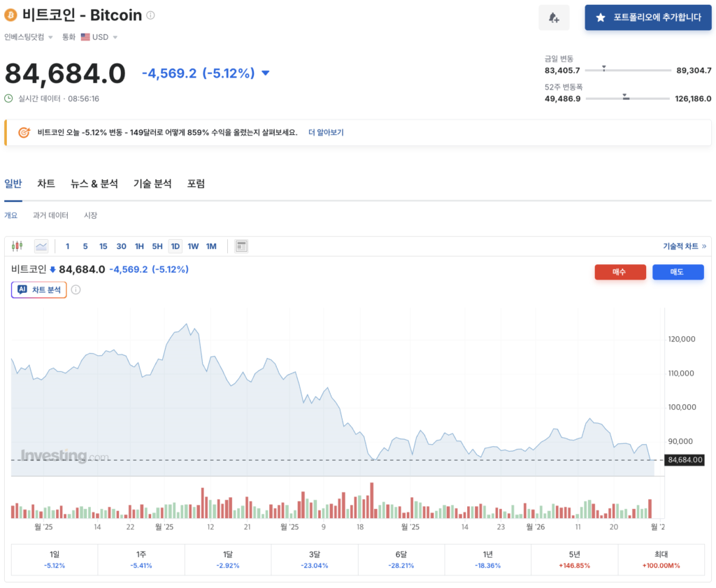Open the 뉴스 & 분석 tab
The image size is (716, 588).
[x=94, y=184]
